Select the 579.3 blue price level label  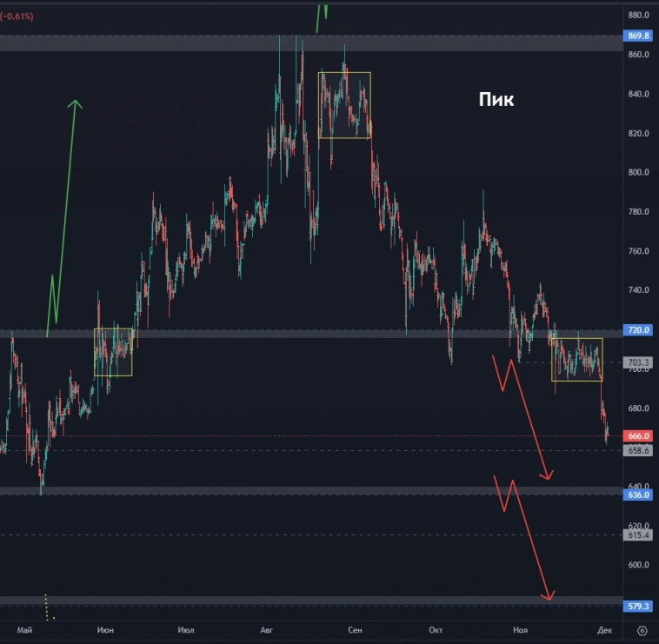[x=638, y=606]
